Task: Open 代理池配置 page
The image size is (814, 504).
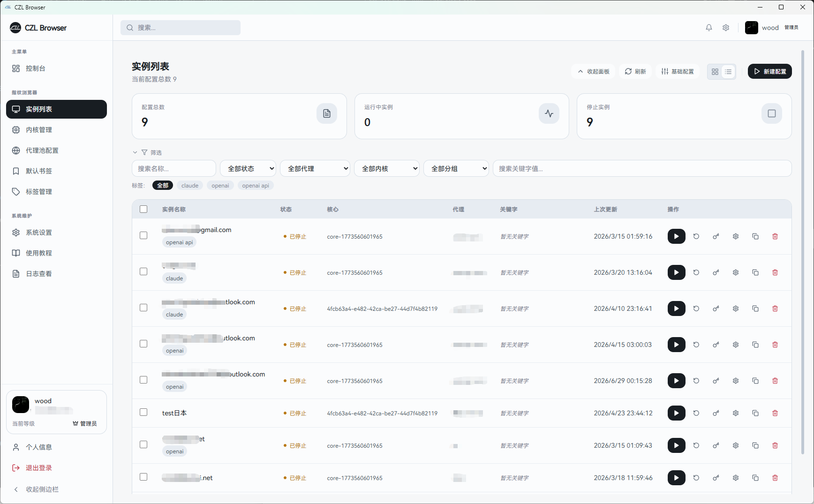Action: tap(56, 150)
